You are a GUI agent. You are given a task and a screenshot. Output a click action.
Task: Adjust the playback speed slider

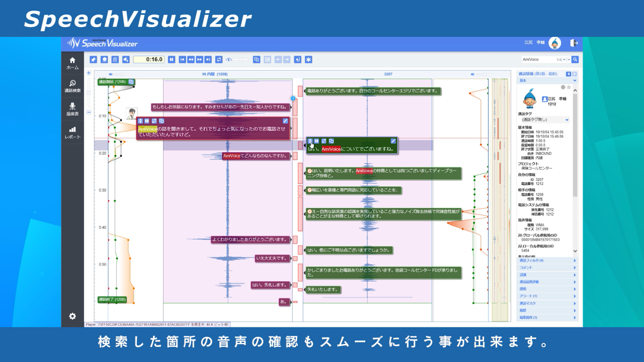241,59
